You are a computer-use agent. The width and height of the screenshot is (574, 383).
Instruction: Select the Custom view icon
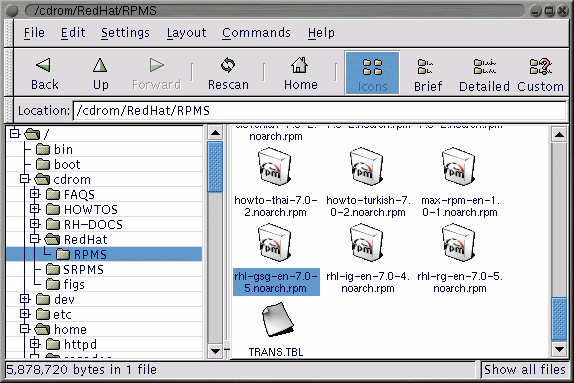[x=540, y=74]
